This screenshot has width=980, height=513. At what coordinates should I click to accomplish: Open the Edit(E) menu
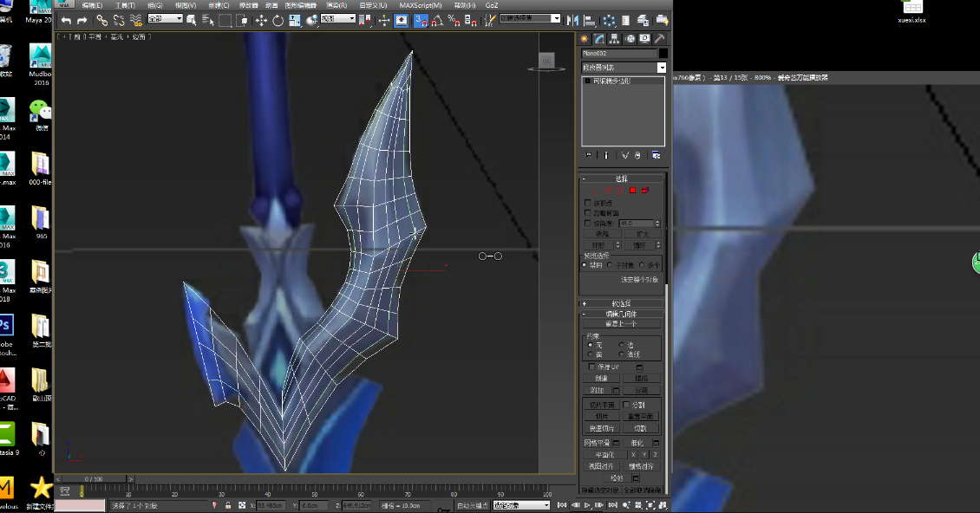(x=92, y=5)
